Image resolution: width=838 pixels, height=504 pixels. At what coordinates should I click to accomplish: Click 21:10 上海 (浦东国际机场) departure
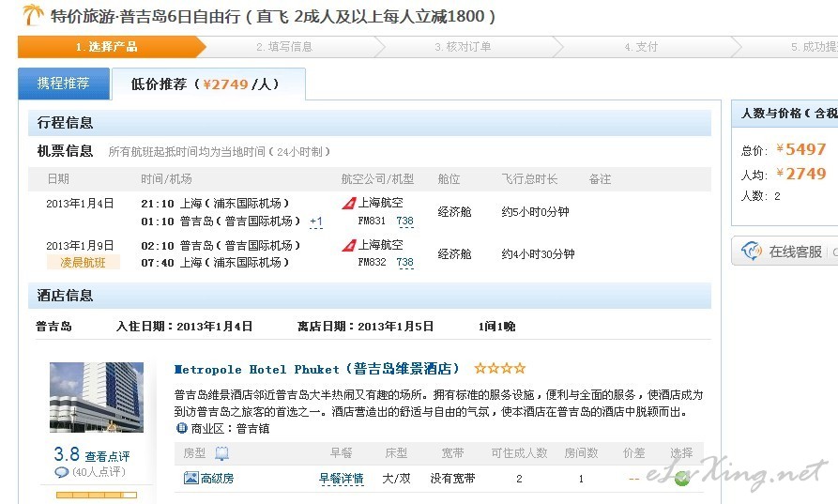pyautogui.click(x=215, y=204)
